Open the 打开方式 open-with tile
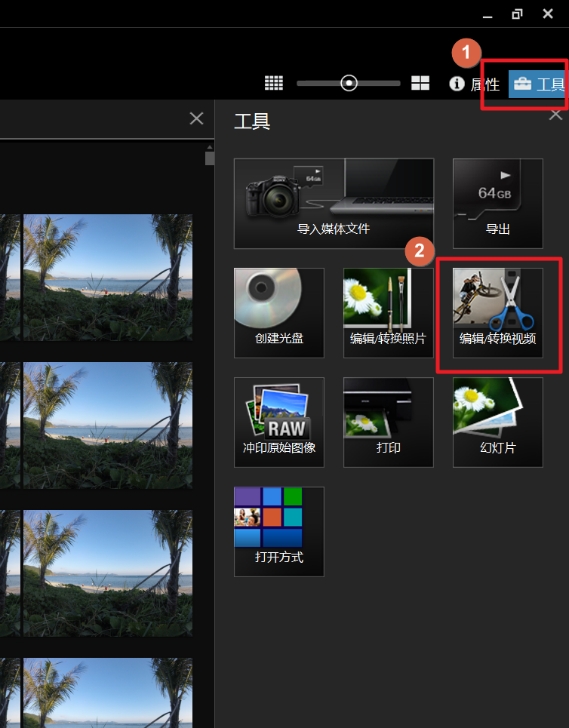 coord(278,531)
